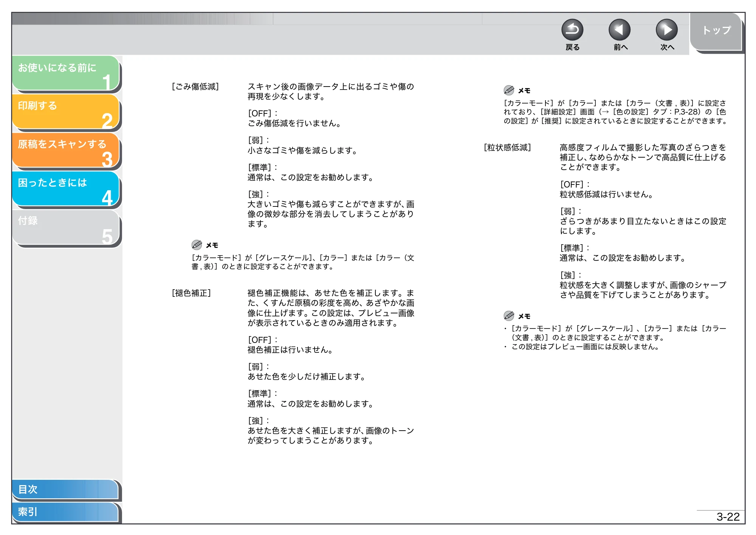Select the [褪色補正] heading text
Image resolution: width=756 pixels, height=535 pixels.
pyautogui.click(x=191, y=293)
